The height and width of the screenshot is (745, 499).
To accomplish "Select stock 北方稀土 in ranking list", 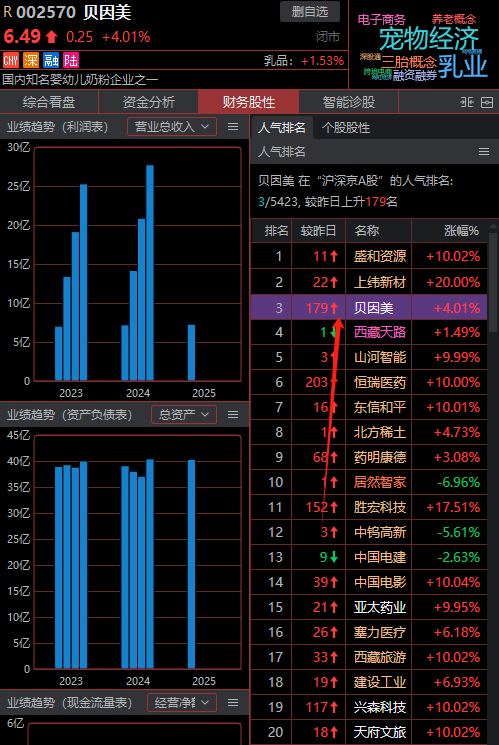I will click(x=380, y=432).
